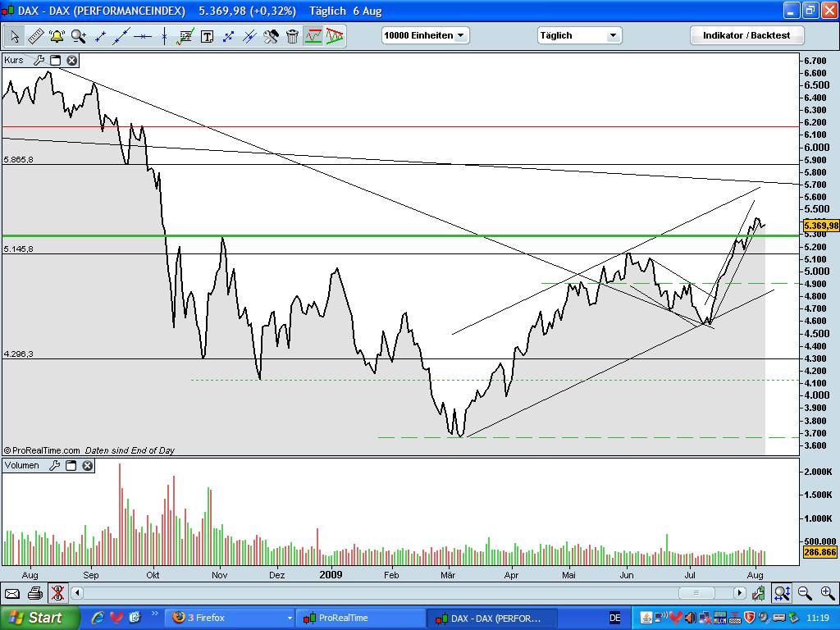Click the 4.296,3 level label
The height and width of the screenshot is (630, 840).
click(18, 354)
